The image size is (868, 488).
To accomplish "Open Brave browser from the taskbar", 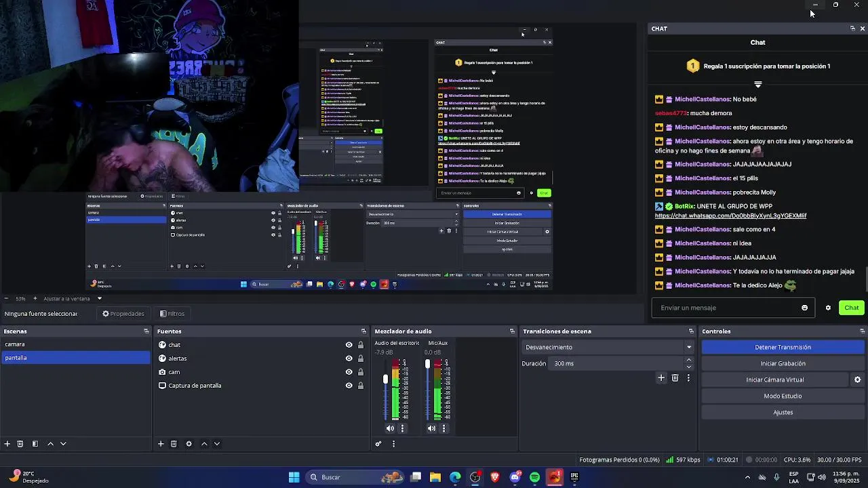I will [x=495, y=477].
